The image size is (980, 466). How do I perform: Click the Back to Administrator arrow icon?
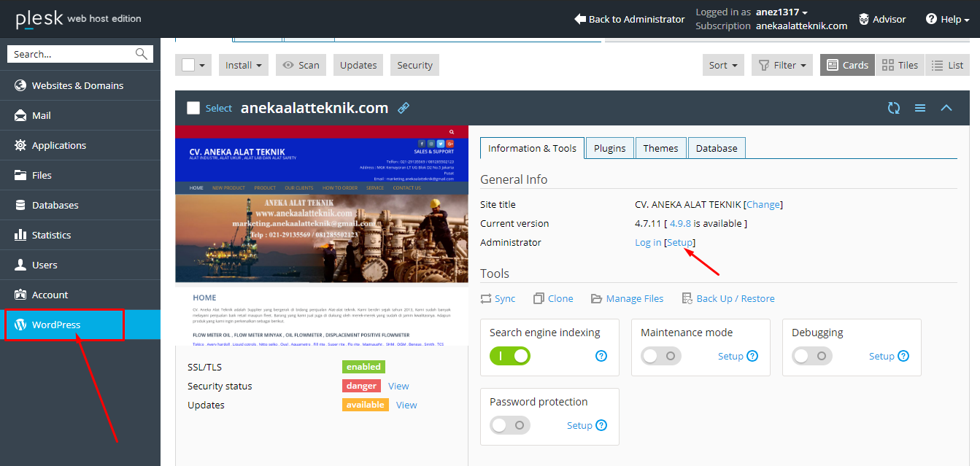[580, 19]
